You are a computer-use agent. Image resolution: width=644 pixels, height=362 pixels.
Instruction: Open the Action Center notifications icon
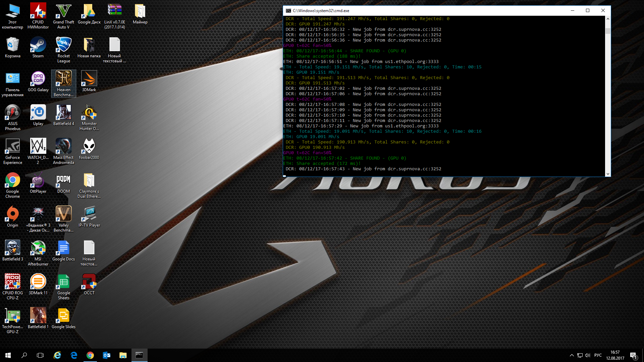633,355
